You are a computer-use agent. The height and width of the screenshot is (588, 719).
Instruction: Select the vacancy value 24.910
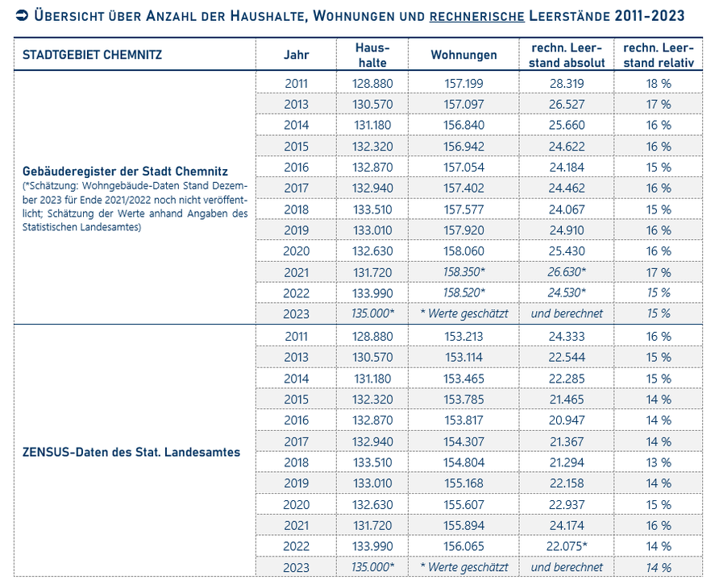567,230
